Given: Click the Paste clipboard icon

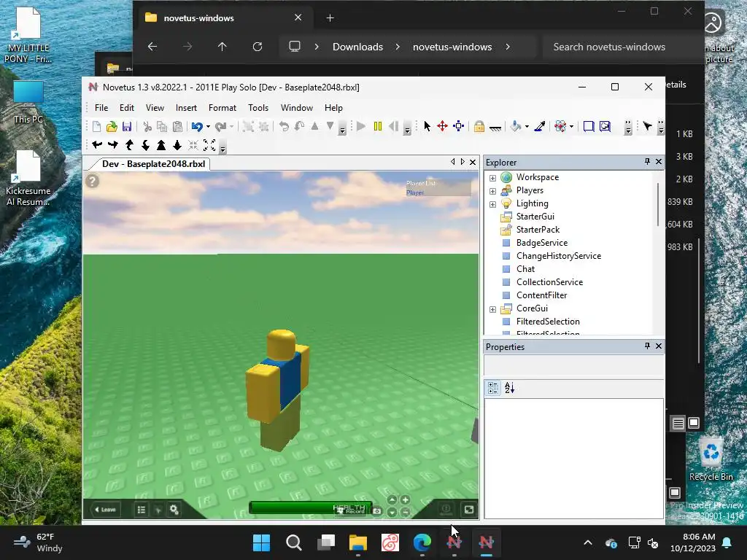Looking at the screenshot, I should pyautogui.click(x=178, y=126).
